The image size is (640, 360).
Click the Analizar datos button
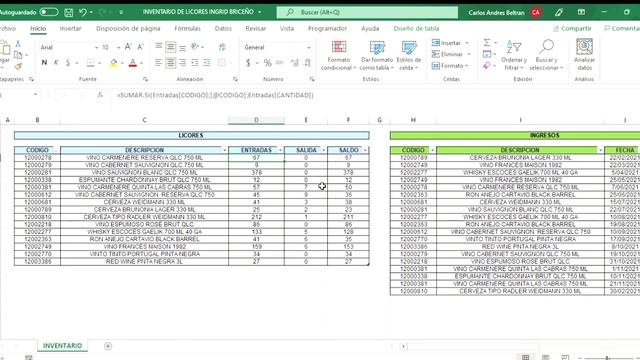[584, 55]
